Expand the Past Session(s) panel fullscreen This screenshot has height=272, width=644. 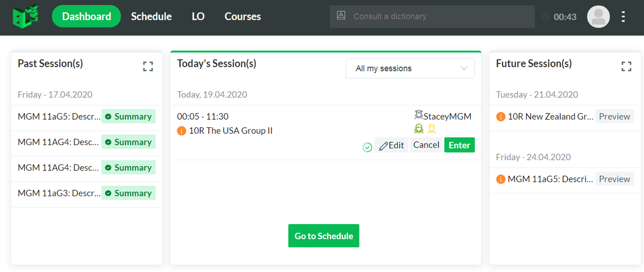coord(148,67)
